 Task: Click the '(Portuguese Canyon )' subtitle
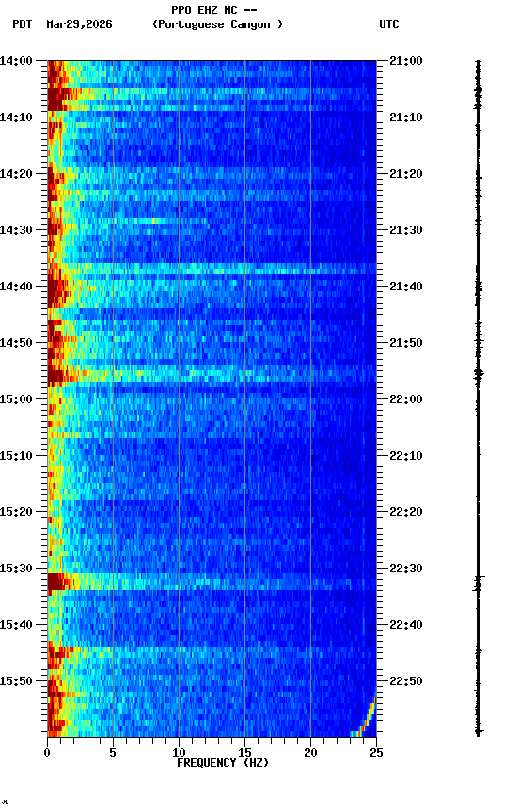217,24
